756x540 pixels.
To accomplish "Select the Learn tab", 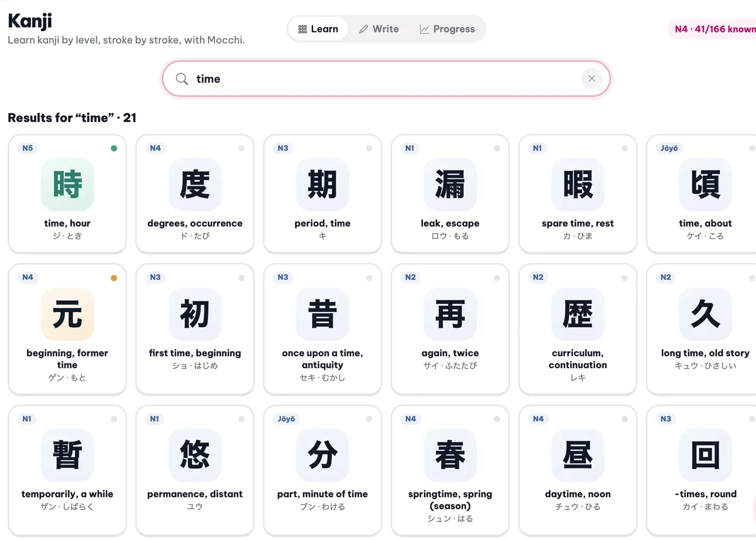I will coord(318,29).
